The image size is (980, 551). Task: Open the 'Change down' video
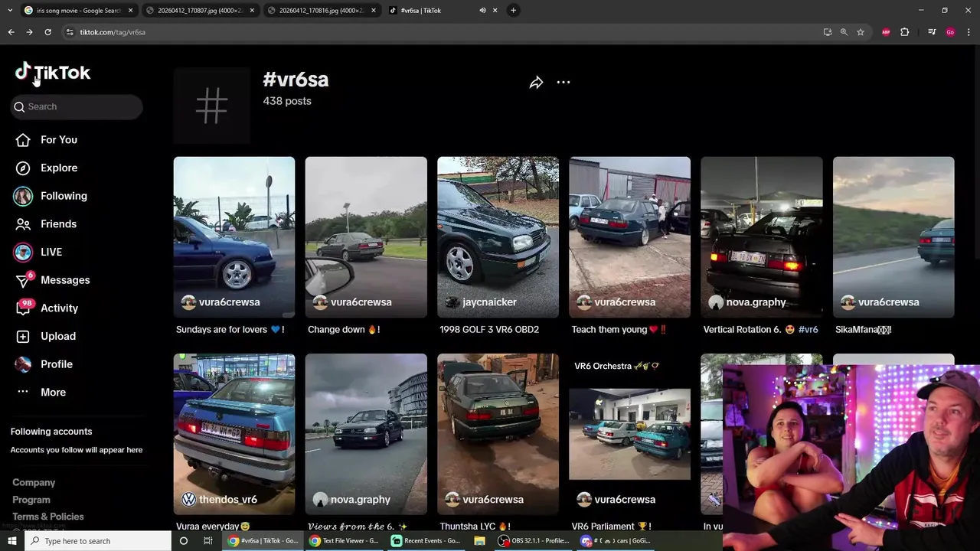coord(366,236)
